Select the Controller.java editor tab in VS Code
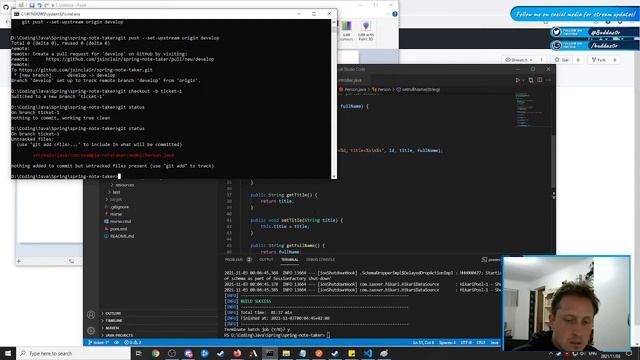The height and width of the screenshot is (360, 640). click(349, 80)
